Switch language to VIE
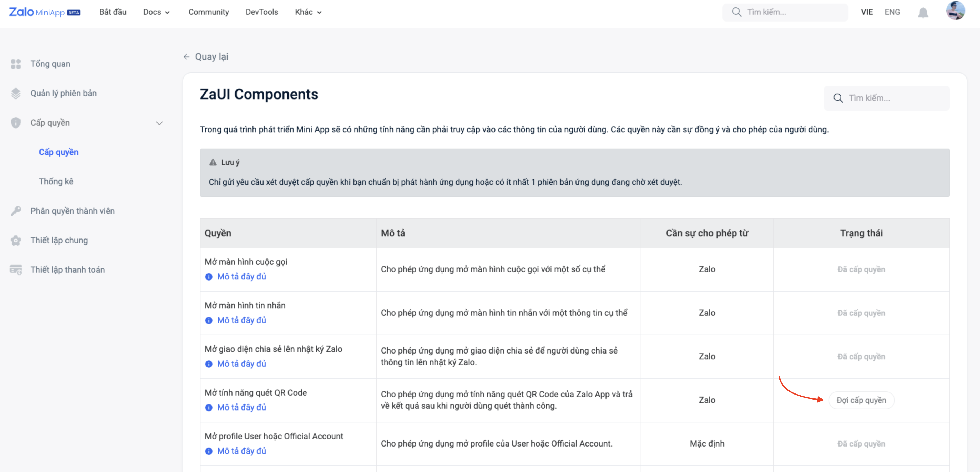 point(867,12)
